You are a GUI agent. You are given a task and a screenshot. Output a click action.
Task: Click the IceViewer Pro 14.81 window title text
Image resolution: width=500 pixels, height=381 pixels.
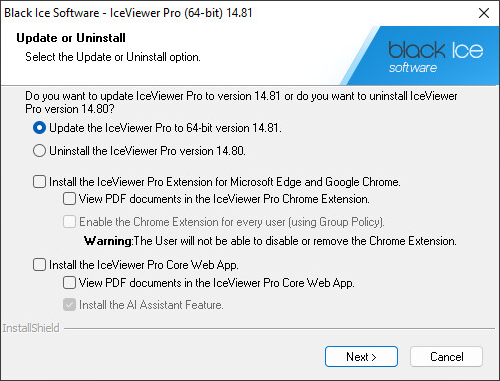click(128, 13)
